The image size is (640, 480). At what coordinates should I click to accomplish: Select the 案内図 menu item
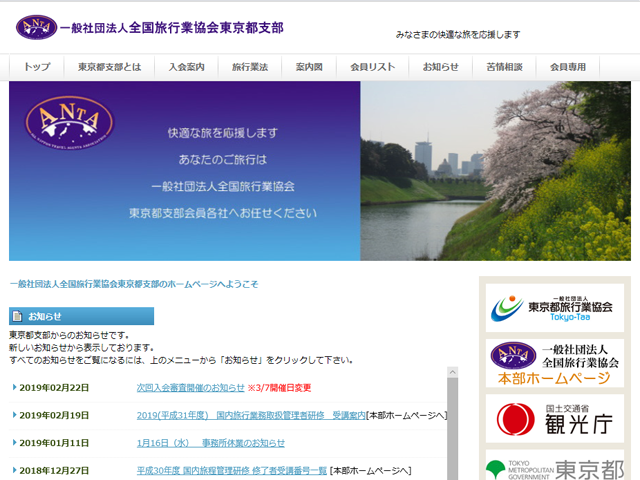309,67
